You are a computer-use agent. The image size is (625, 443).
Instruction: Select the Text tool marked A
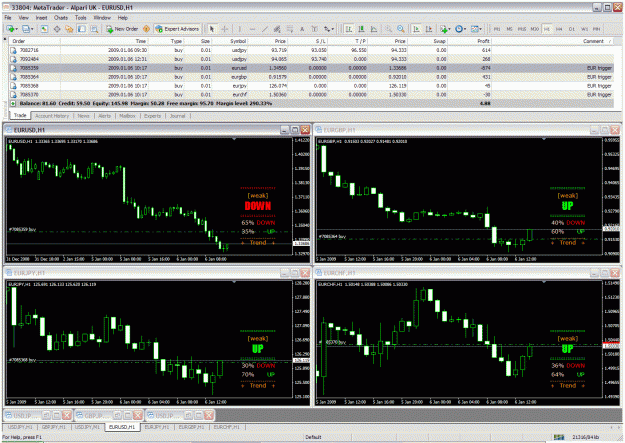coord(302,29)
